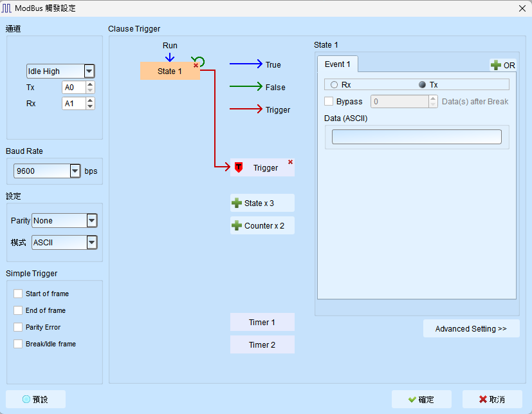532x414 pixels.
Task: Decrease the Tx channel A0 value
Action: coord(90,90)
